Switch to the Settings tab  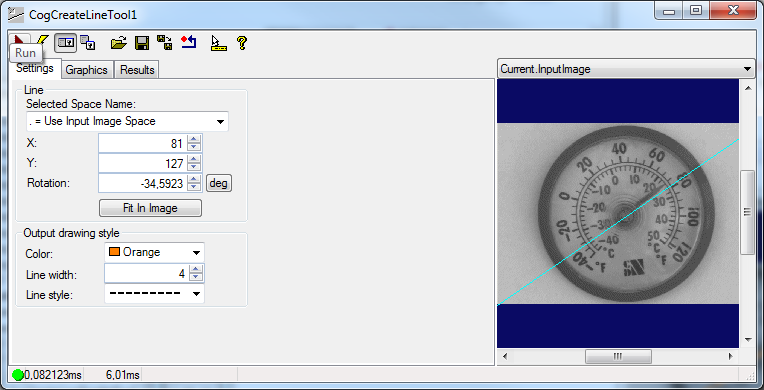pos(35,68)
